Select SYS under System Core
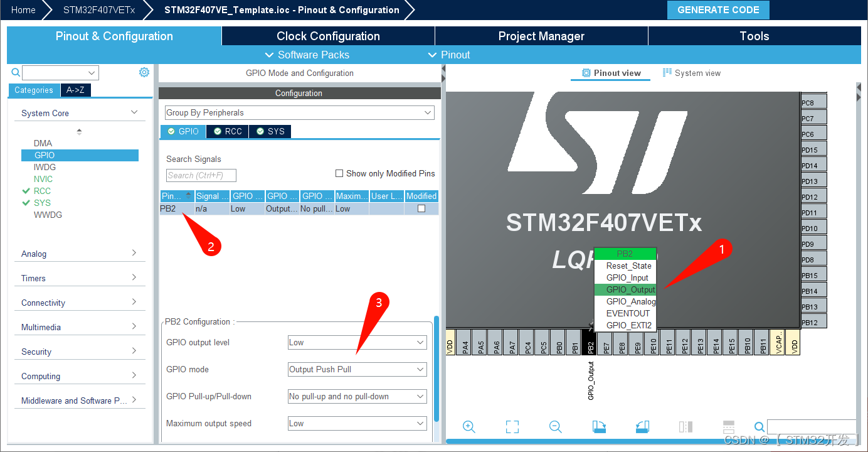The height and width of the screenshot is (452, 868). pos(42,203)
